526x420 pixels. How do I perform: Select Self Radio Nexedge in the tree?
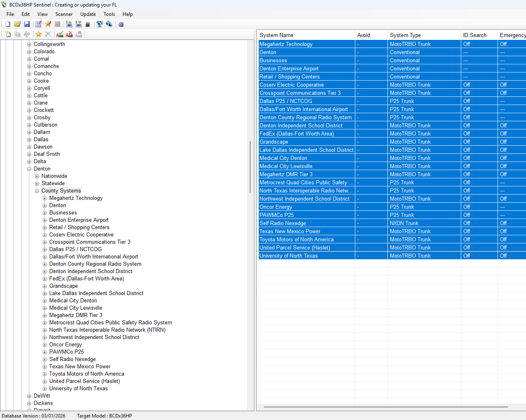coord(73,359)
